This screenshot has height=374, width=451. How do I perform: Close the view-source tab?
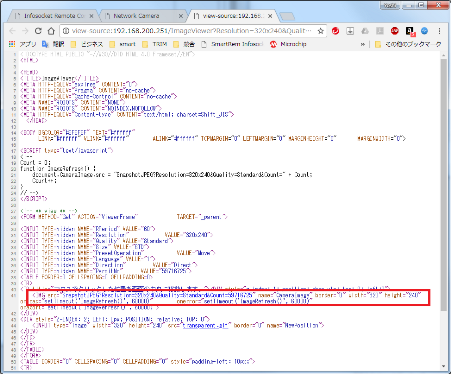tap(270, 16)
